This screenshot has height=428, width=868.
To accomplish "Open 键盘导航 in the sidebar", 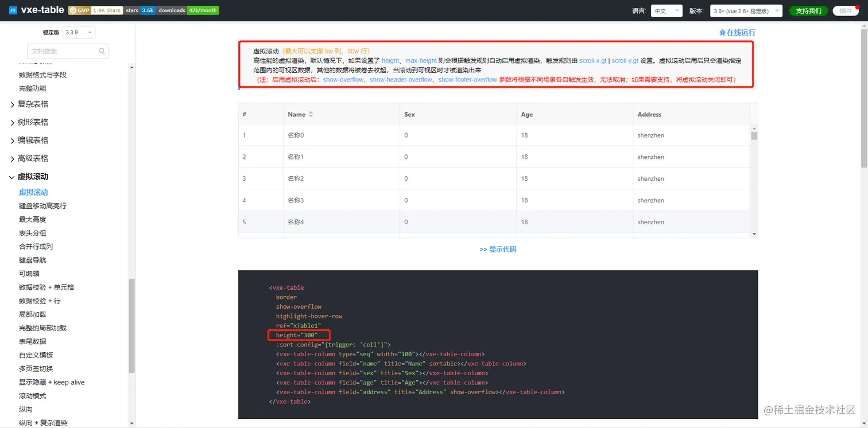I will pyautogui.click(x=32, y=260).
